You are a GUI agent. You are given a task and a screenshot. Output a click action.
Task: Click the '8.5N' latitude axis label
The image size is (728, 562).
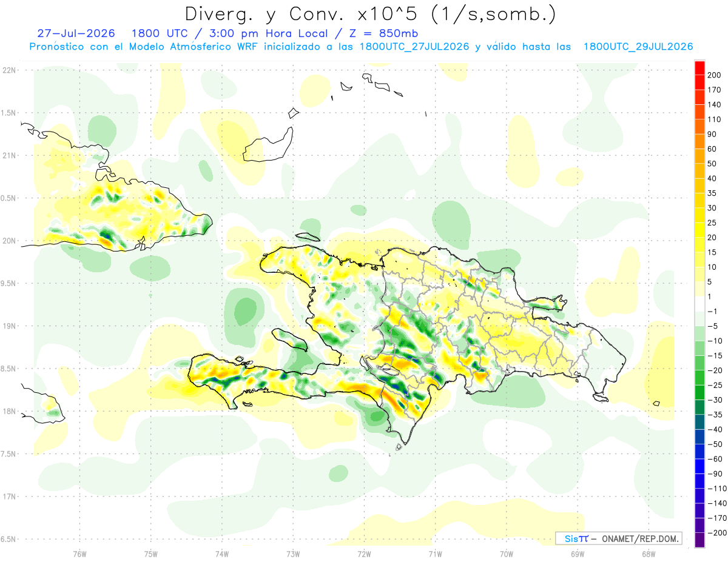pyautogui.click(x=8, y=369)
